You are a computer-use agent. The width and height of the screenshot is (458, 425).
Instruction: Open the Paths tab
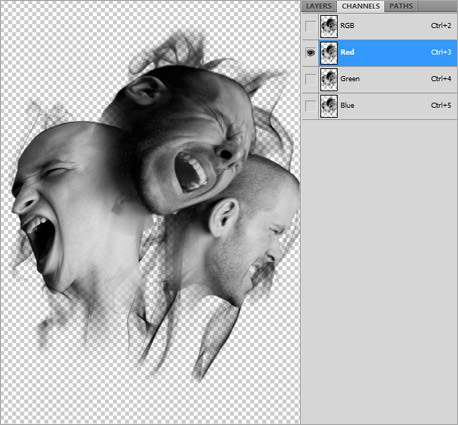[x=401, y=6]
